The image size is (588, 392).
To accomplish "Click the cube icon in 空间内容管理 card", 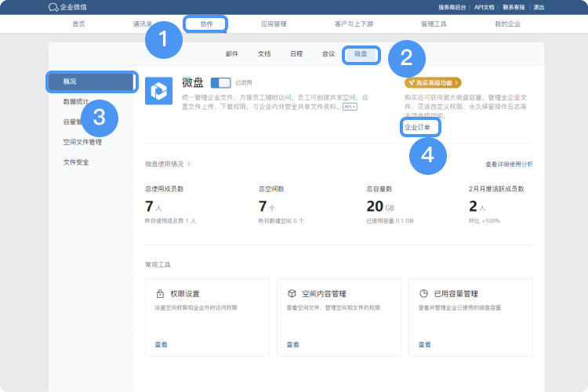I will click(292, 293).
